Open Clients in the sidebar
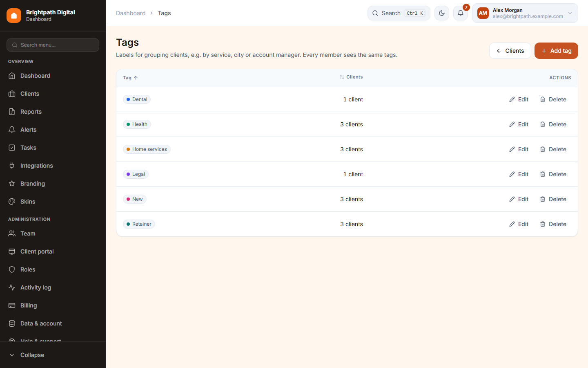The height and width of the screenshot is (368, 588). 53,94
